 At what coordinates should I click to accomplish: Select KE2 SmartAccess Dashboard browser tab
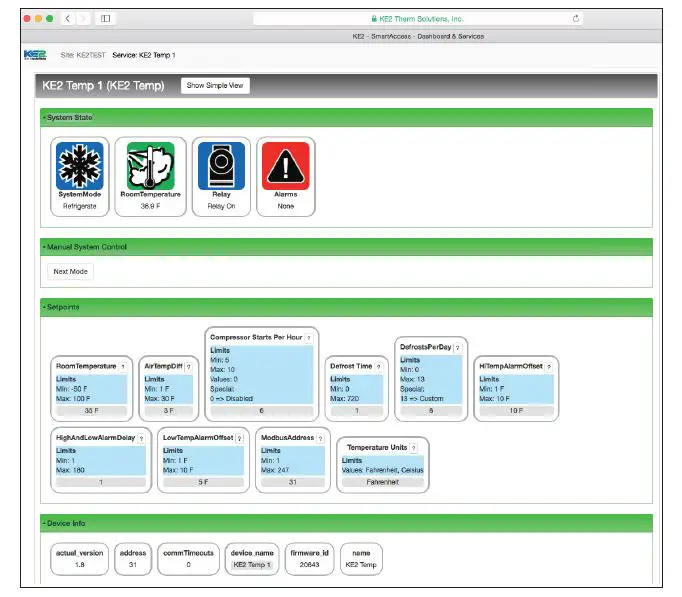click(x=418, y=37)
